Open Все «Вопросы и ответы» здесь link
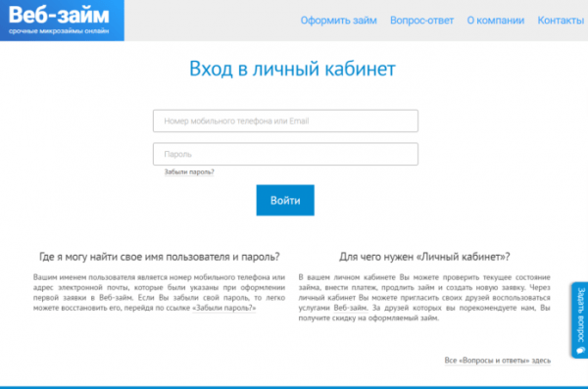The height and width of the screenshot is (389, 588). coord(497,361)
